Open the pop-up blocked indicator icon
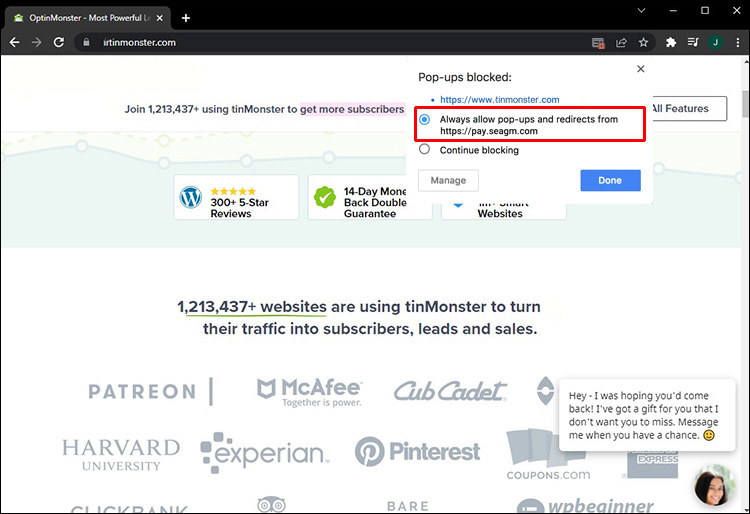This screenshot has width=750, height=514. (x=598, y=43)
